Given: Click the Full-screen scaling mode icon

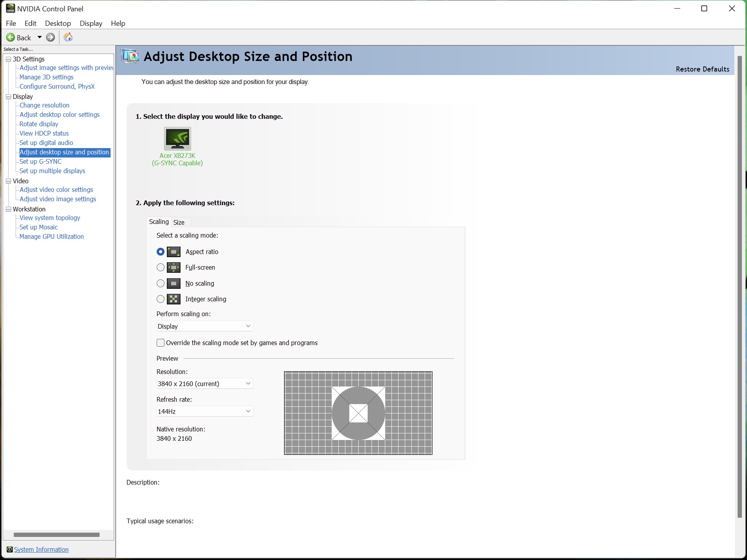Looking at the screenshot, I should (173, 267).
